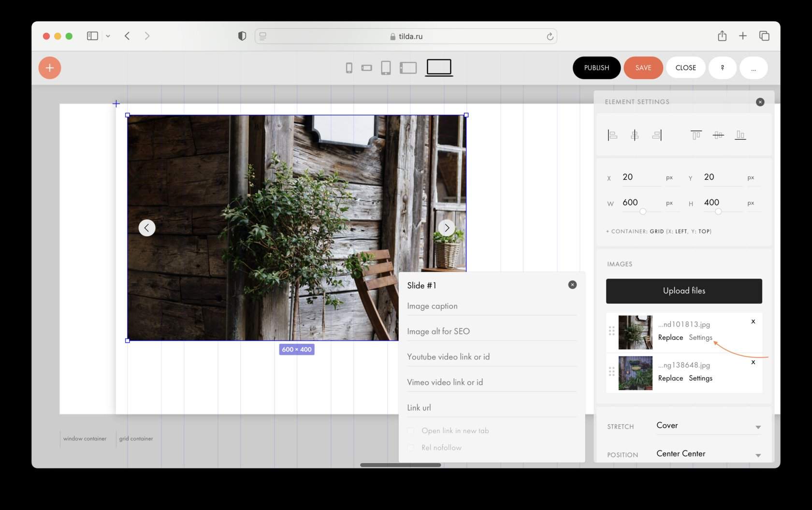Open the question mark help menu
Image resolution: width=812 pixels, height=510 pixels.
(722, 68)
